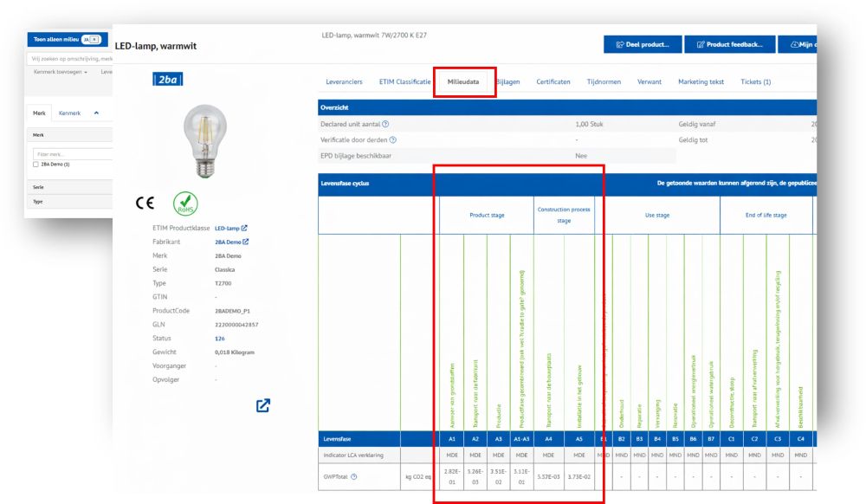The height and width of the screenshot is (504, 866).
Task: Click the Product feedback button
Action: point(729,44)
